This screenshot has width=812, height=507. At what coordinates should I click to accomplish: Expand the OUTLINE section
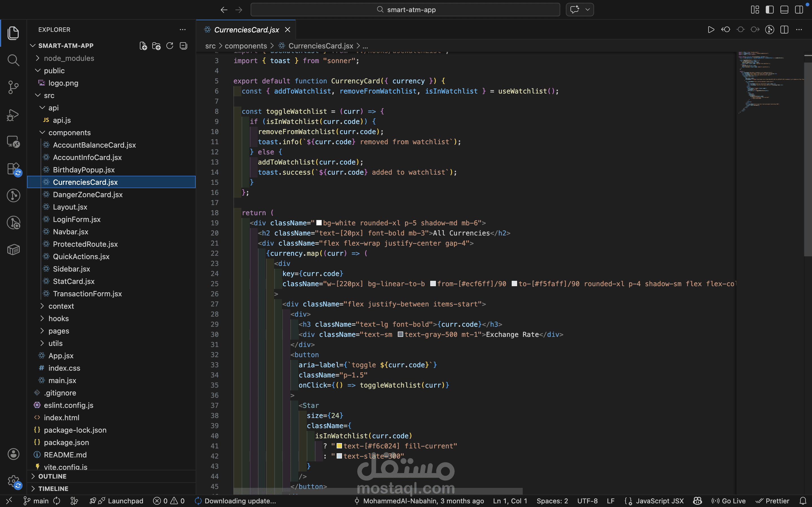[x=52, y=476]
